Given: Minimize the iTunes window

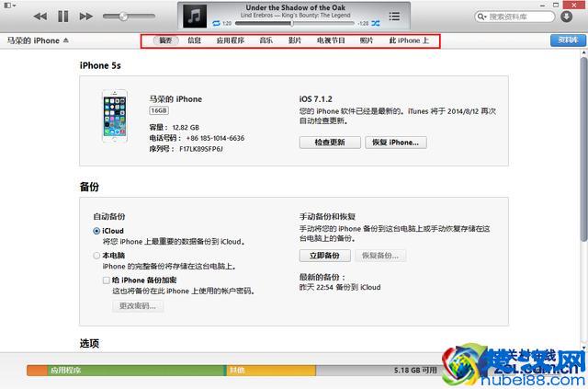Looking at the screenshot, I should pos(542,6).
